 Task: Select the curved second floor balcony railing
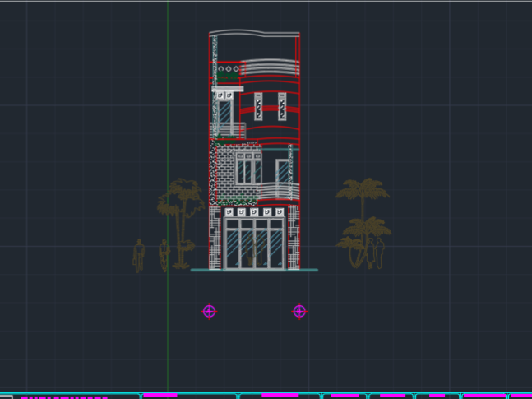(275, 193)
